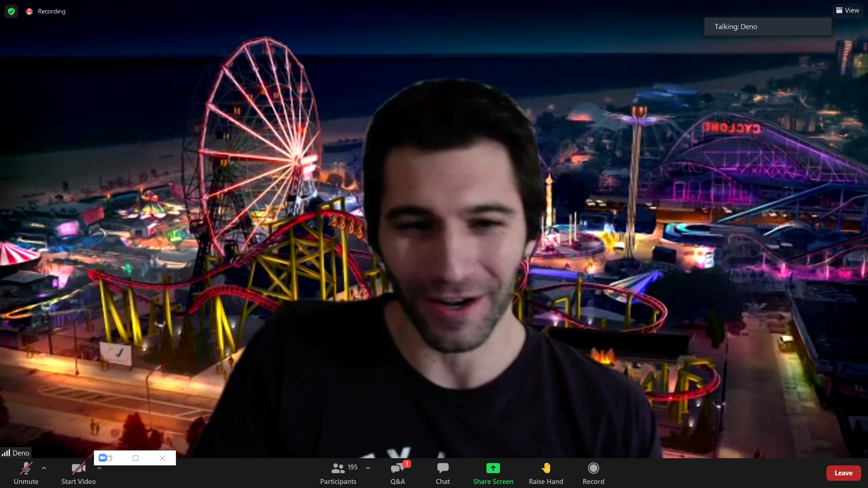
Task: Expand audio options arrow next to Unmute
Action: click(x=44, y=468)
